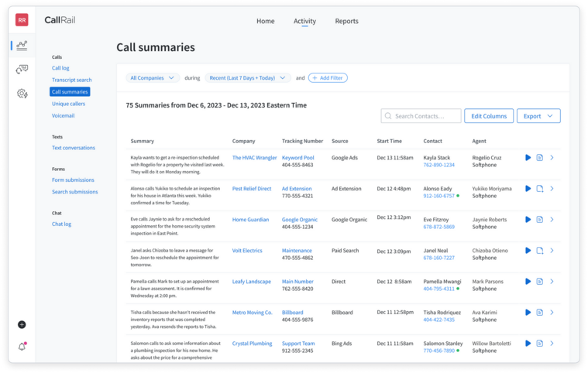The height and width of the screenshot is (373, 588).
Task: Open the Recent (Last 7 Days + Today) dropdown
Action: (247, 78)
